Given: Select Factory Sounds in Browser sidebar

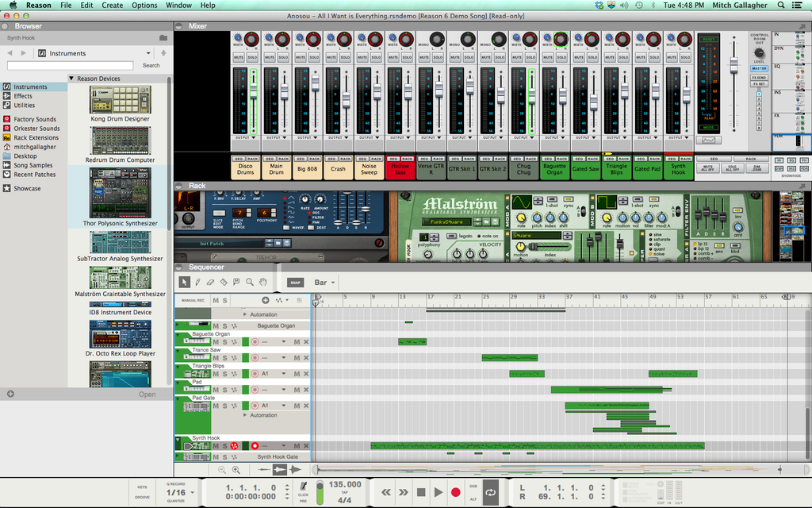Looking at the screenshot, I should (x=35, y=119).
